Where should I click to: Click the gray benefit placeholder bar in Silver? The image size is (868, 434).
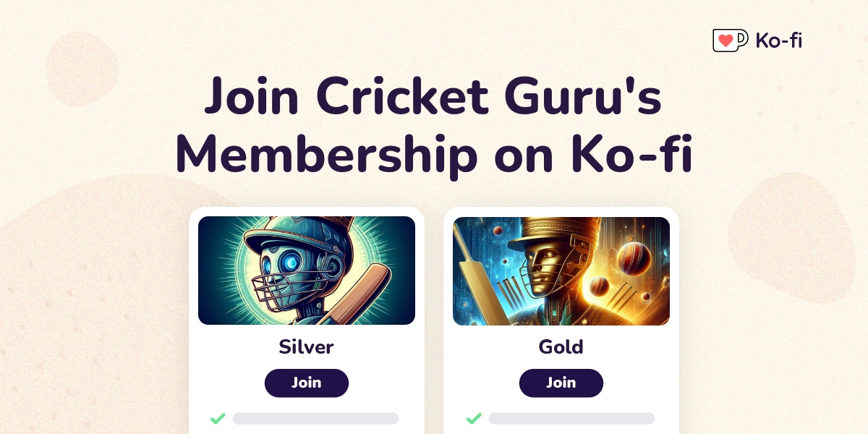(x=315, y=418)
